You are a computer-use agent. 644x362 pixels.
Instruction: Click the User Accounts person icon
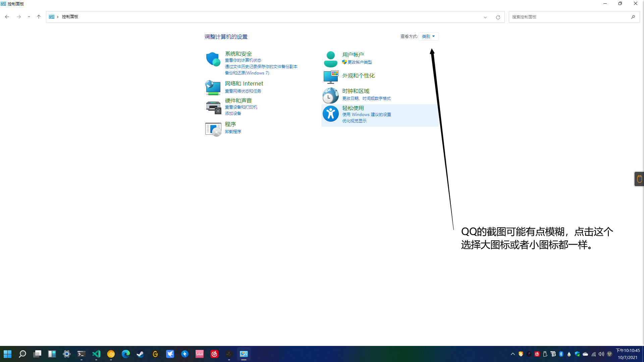point(330,59)
